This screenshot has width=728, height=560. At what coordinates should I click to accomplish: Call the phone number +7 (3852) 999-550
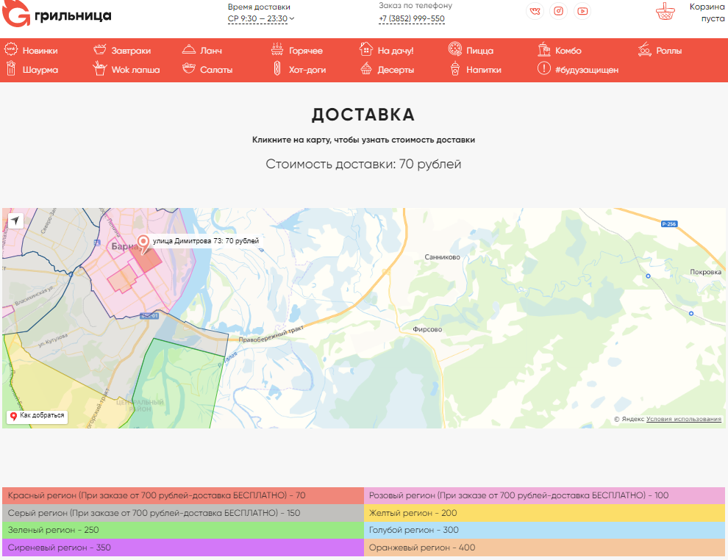coord(412,18)
